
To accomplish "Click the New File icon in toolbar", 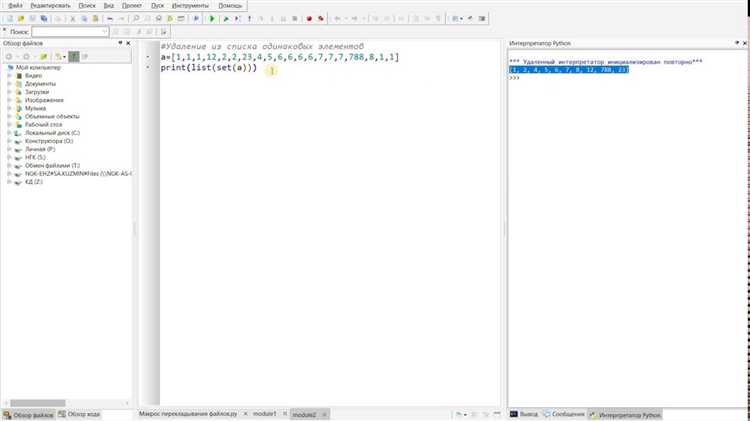I will [x=10, y=19].
